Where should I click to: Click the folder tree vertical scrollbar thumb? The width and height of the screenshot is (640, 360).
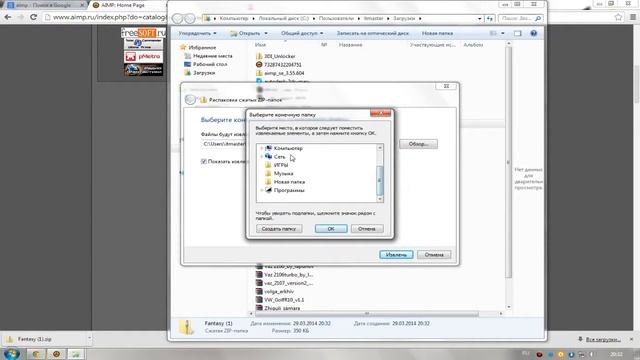tap(380, 180)
